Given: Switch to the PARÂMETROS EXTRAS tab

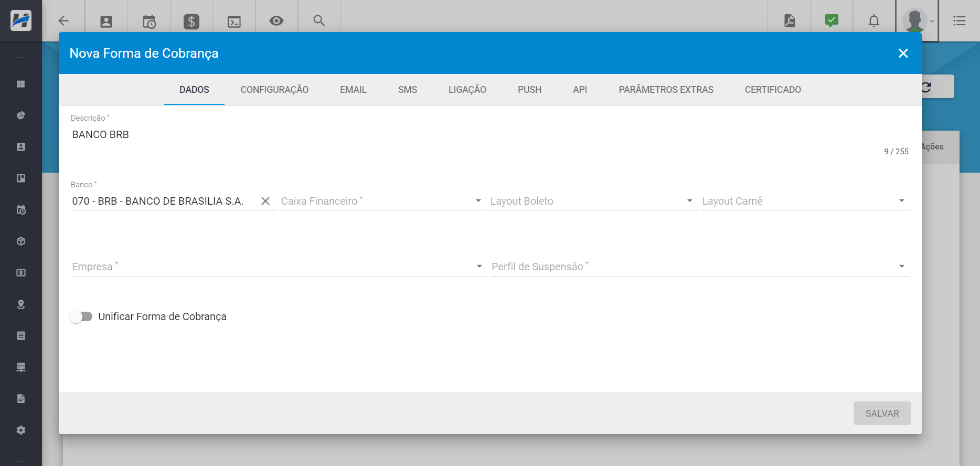Looking at the screenshot, I should [x=666, y=90].
